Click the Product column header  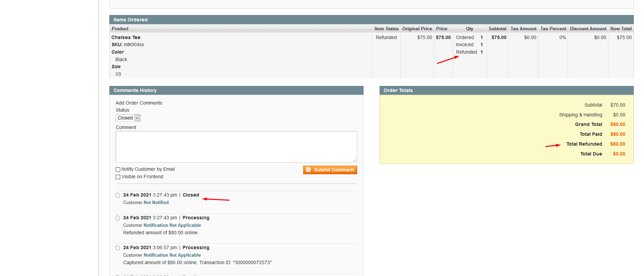click(x=120, y=29)
